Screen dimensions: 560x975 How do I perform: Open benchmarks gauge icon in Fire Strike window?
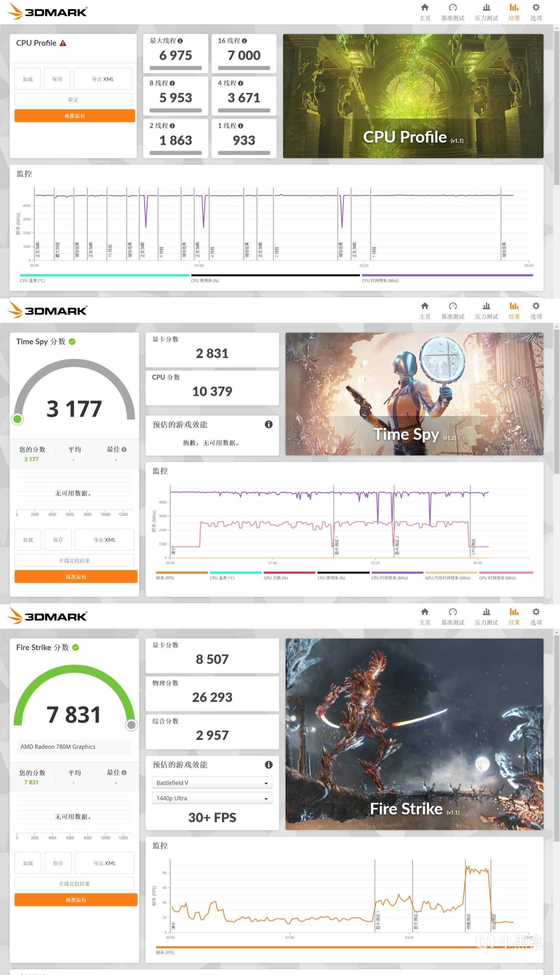coord(453,612)
